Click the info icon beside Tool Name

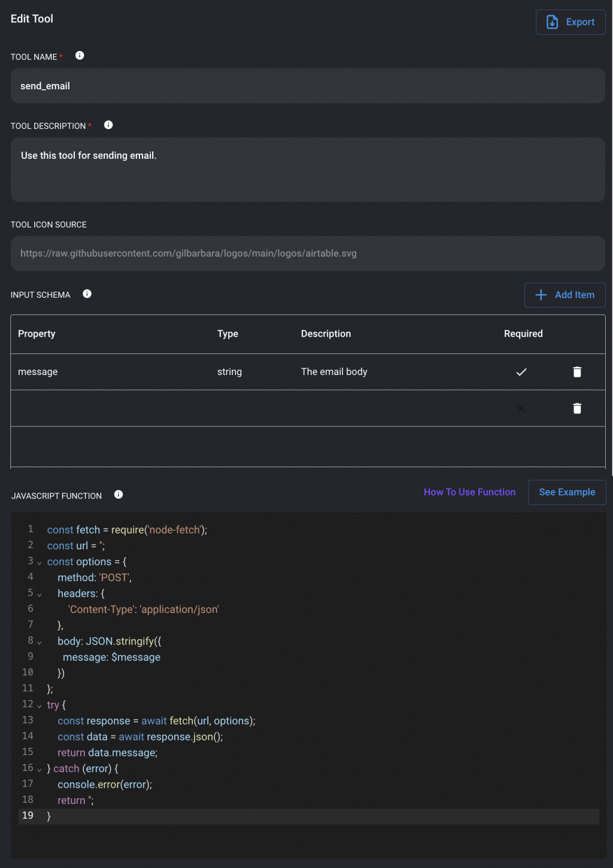(x=80, y=56)
